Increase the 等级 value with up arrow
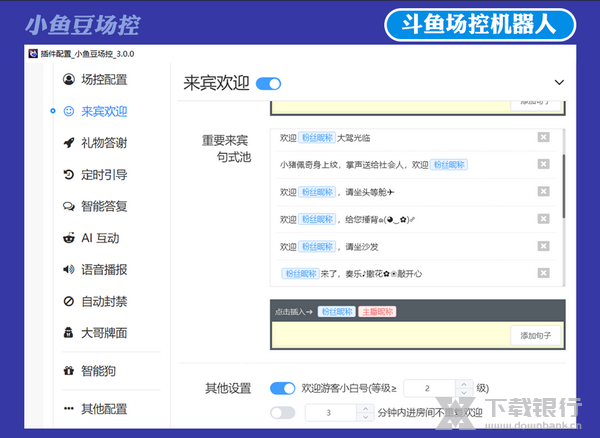Screen dimensions: 600x438 pos(464,384)
